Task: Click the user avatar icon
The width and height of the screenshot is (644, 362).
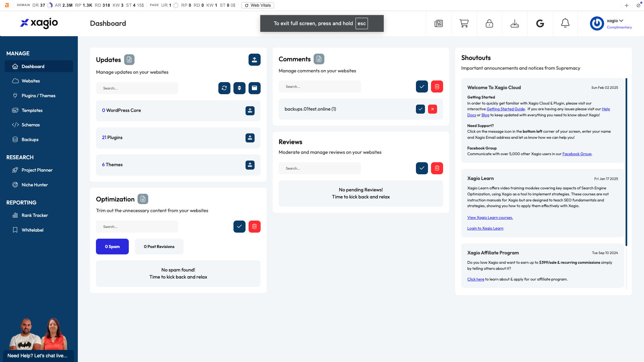Action: (x=597, y=23)
